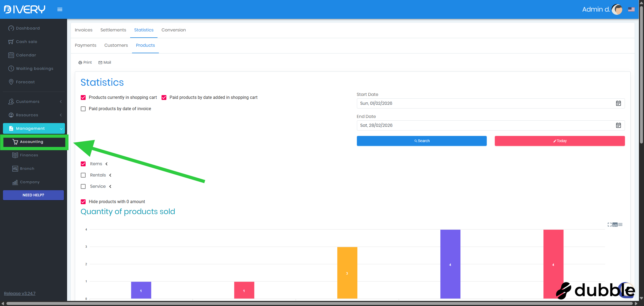Uncheck Hide products with 0 amount
Image resolution: width=644 pixels, height=306 pixels.
pyautogui.click(x=83, y=201)
